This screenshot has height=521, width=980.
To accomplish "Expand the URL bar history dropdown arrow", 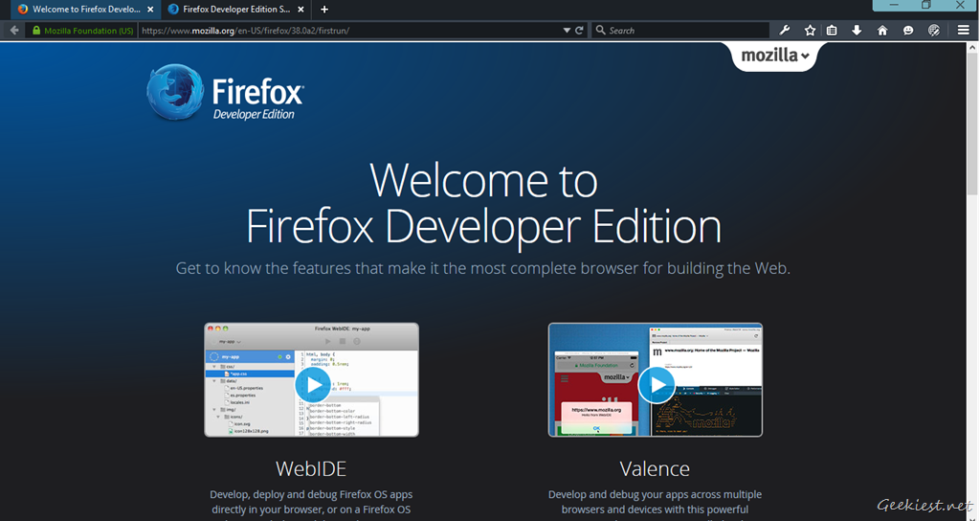I will point(567,31).
